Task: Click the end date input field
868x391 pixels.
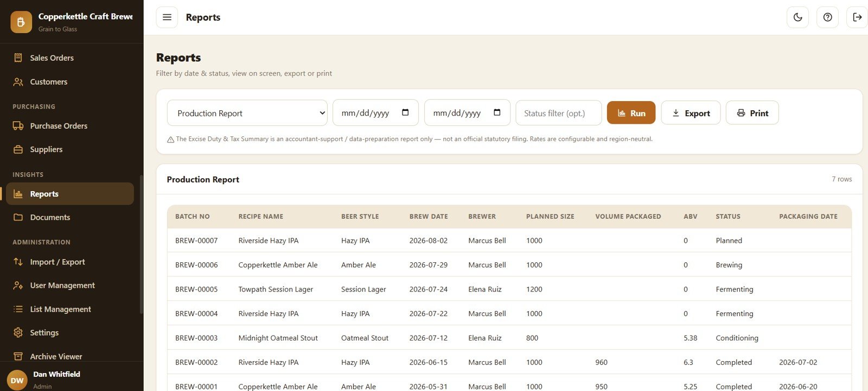Action: 467,113
